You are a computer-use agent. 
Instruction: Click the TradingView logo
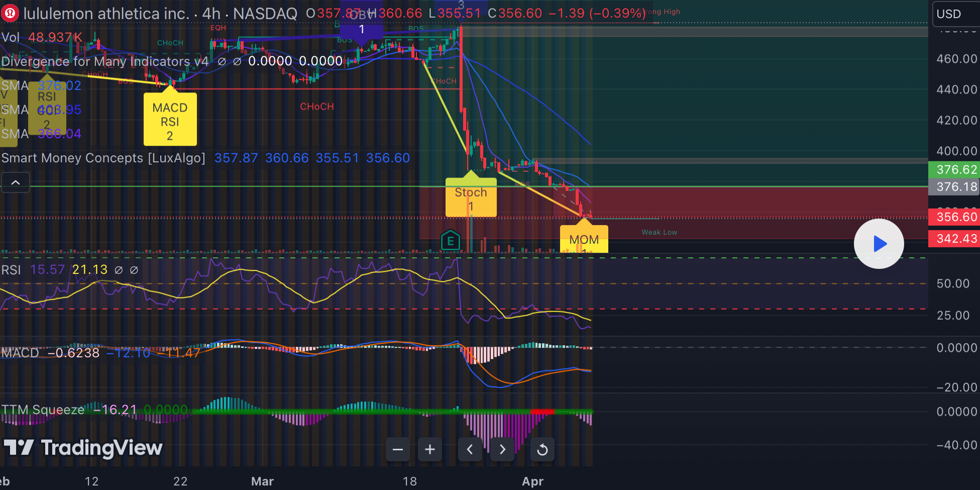pos(83,447)
